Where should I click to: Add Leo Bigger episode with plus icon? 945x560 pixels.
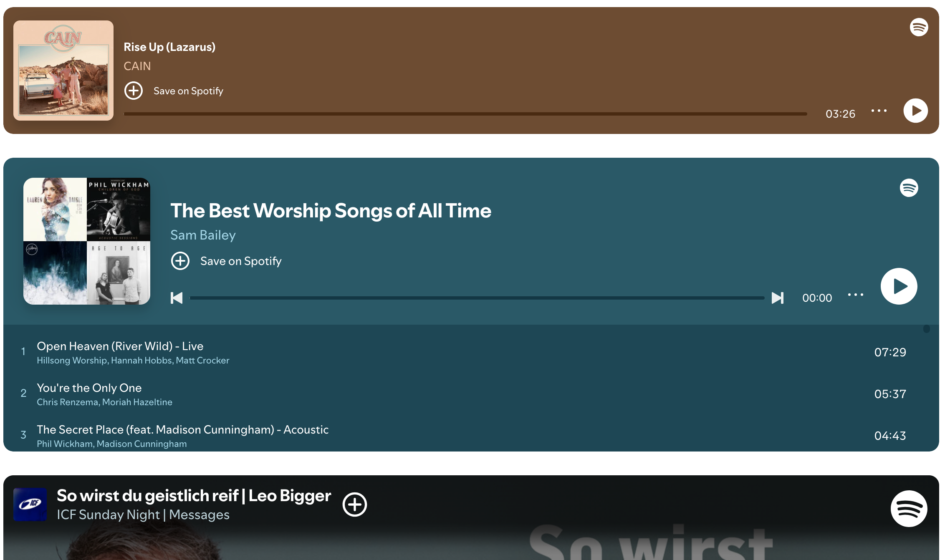354,505
